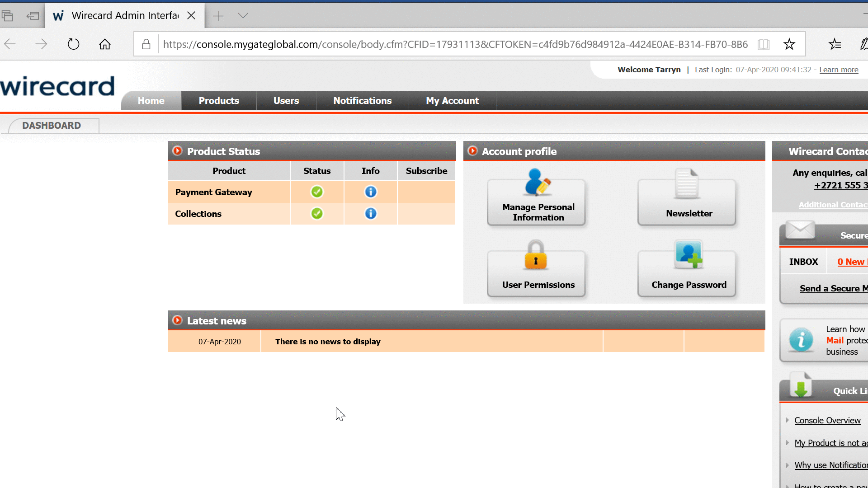Click the Product column header

click(229, 171)
